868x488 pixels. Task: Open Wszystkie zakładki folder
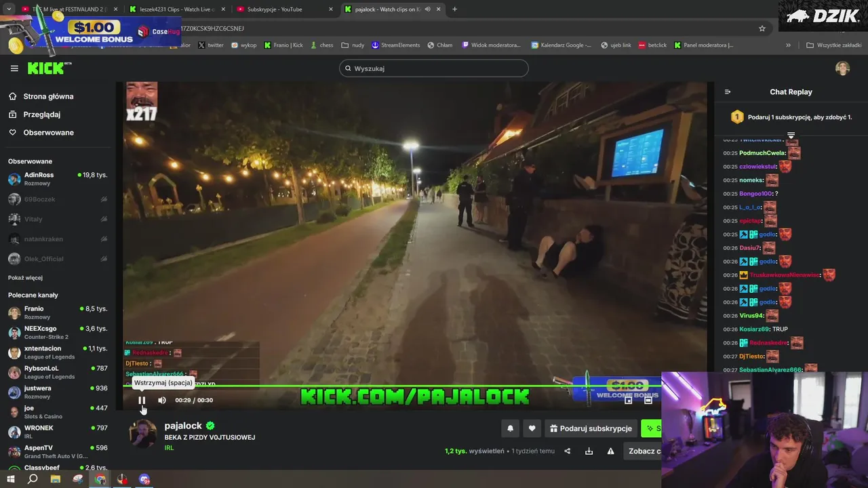[834, 45]
